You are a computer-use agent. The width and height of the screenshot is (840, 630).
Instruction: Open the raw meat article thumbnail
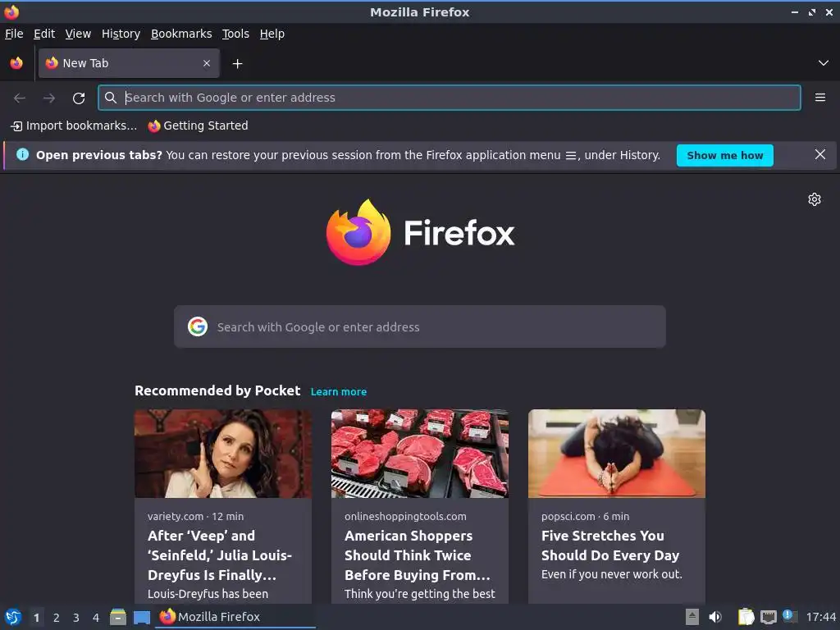click(420, 454)
